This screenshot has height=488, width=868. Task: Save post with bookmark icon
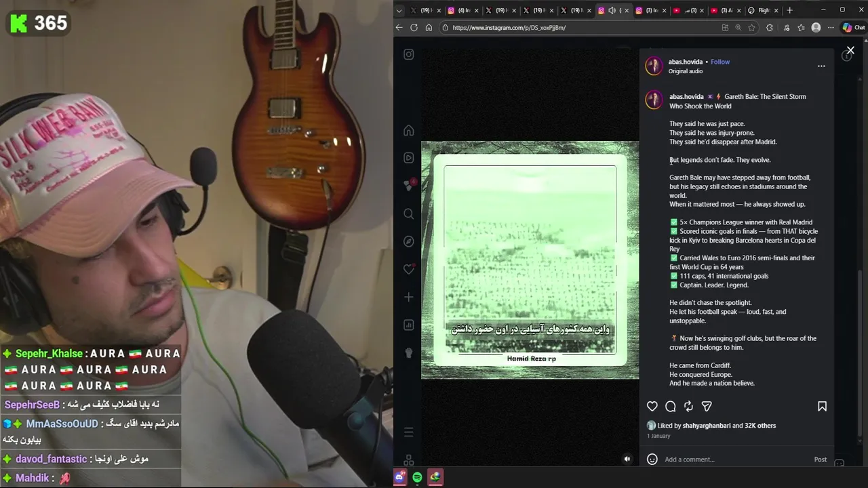(822, 406)
